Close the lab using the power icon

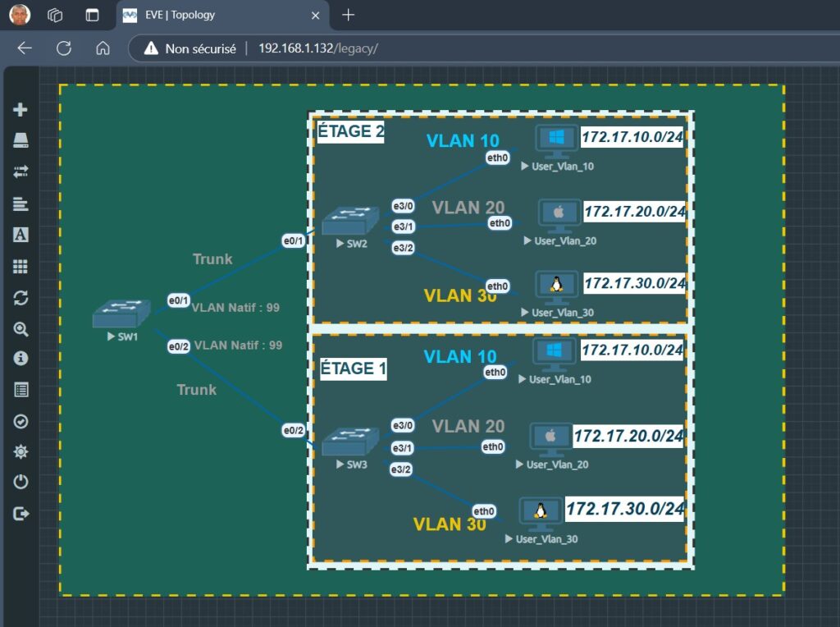(x=21, y=483)
